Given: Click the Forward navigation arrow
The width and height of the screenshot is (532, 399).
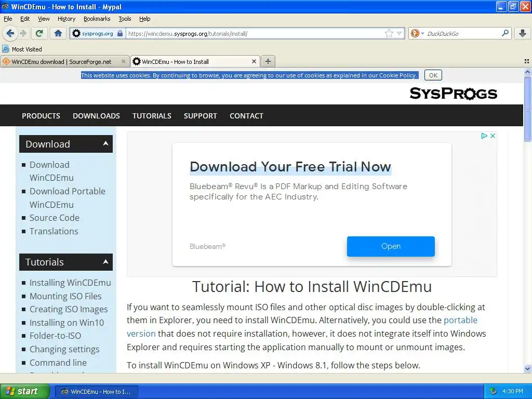Looking at the screenshot, I should click(23, 33).
